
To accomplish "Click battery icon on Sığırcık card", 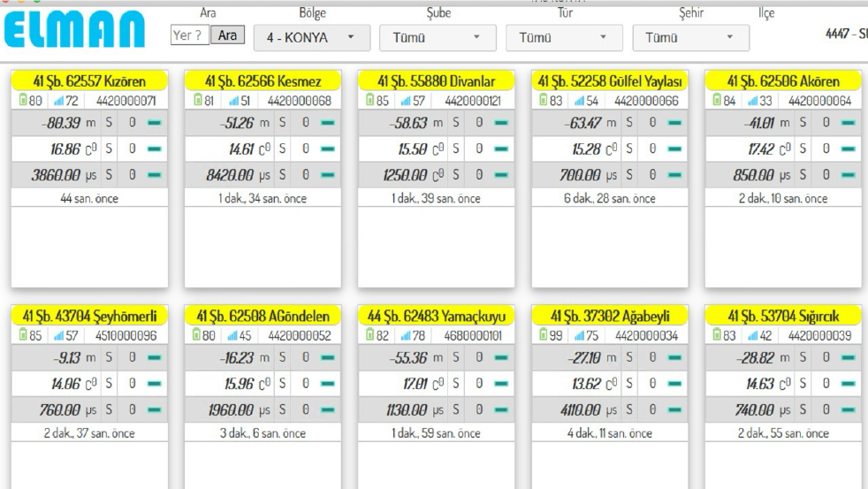I will point(717,334).
